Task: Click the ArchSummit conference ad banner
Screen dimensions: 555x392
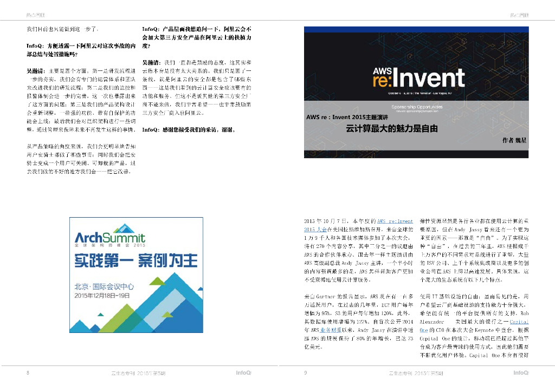Action: tap(136, 275)
